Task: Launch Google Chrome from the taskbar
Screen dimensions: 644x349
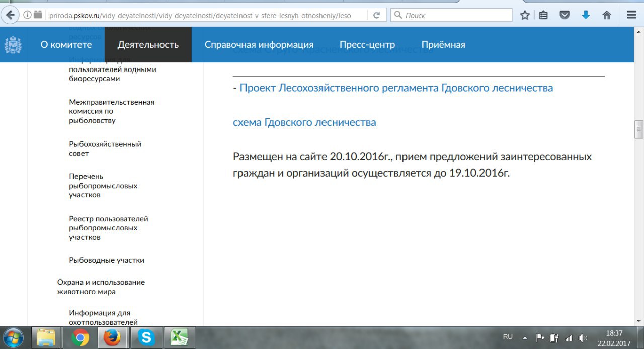Action: 80,337
